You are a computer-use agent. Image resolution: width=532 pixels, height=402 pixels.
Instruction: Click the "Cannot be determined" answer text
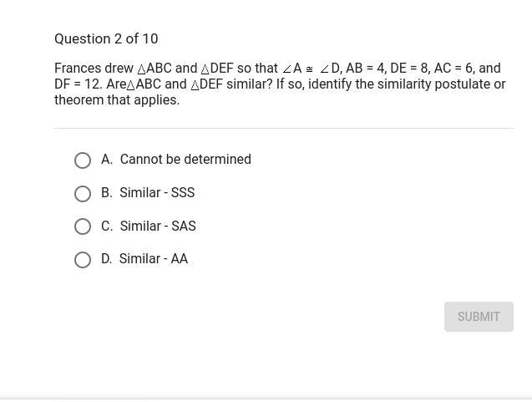[x=185, y=160]
